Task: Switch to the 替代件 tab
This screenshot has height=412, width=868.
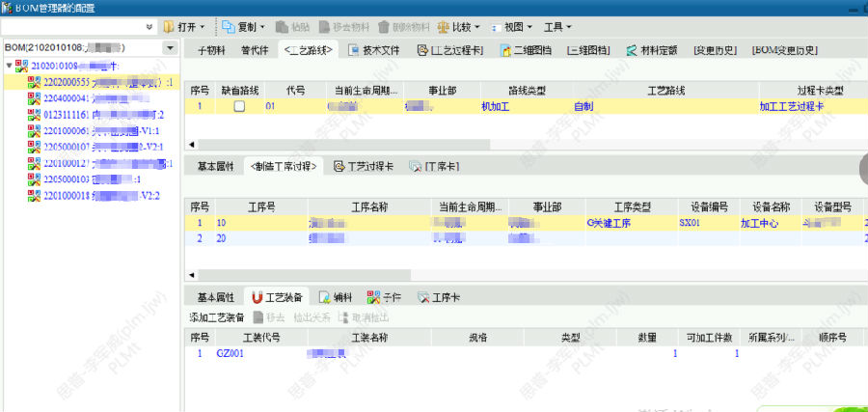Action: 255,50
